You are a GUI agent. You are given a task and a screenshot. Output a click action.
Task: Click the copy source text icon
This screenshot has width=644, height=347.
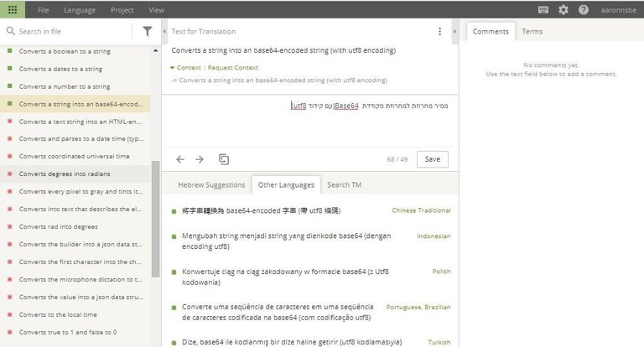point(224,159)
